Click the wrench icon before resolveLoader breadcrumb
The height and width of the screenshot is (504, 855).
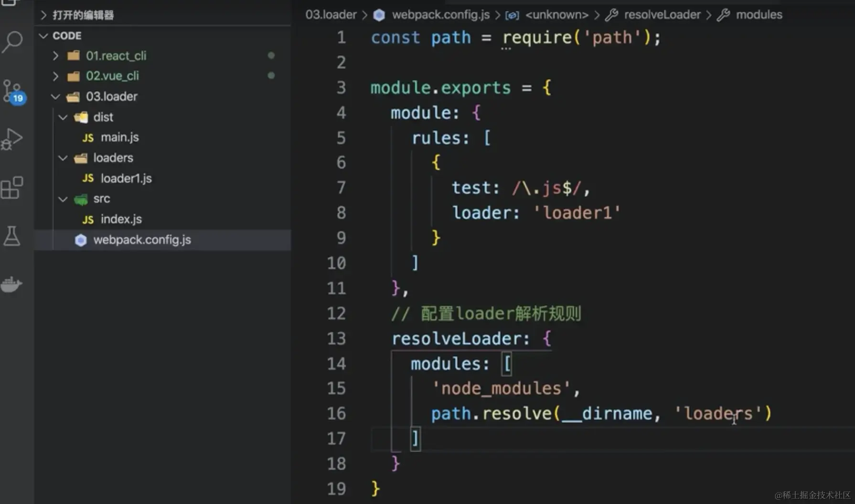611,15
